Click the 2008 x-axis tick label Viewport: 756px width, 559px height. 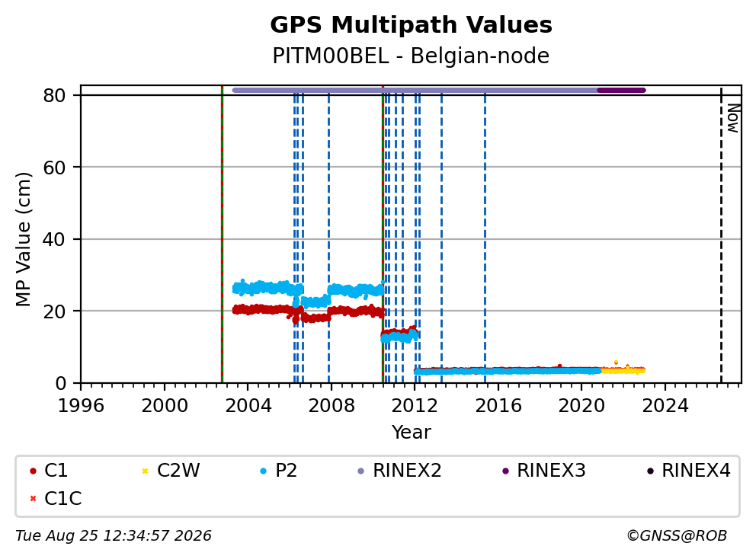pyautogui.click(x=332, y=406)
